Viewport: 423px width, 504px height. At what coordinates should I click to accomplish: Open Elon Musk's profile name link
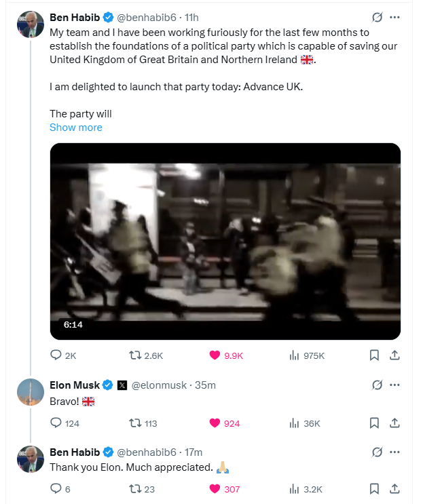point(75,385)
